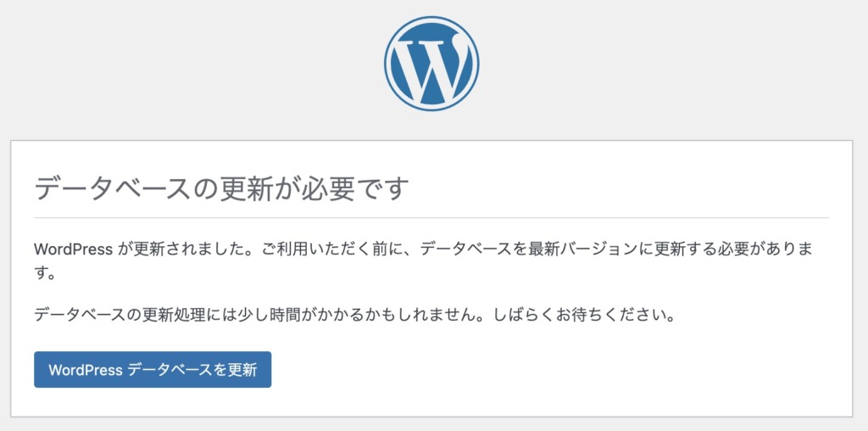Screen dimensions: 868x431
Task: Click the wrapped line す。 under the first paragraph
Action: tap(46, 275)
